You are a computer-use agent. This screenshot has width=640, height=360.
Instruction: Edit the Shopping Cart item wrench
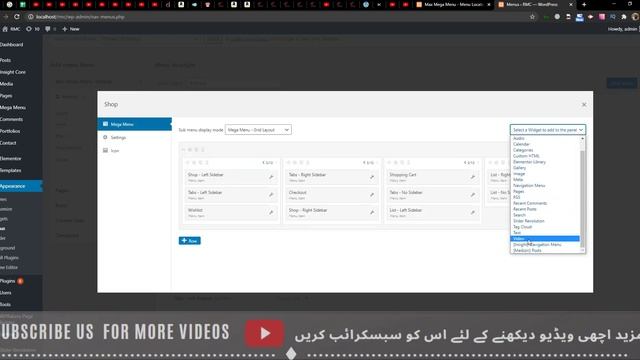pyautogui.click(x=473, y=177)
